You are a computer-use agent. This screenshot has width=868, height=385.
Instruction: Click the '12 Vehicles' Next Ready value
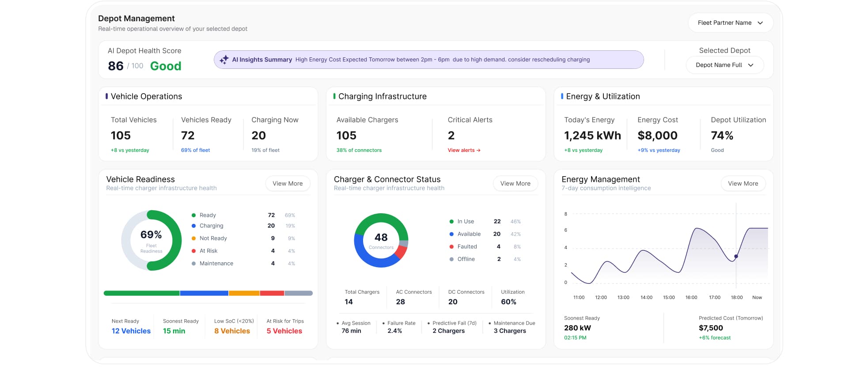coord(131,331)
